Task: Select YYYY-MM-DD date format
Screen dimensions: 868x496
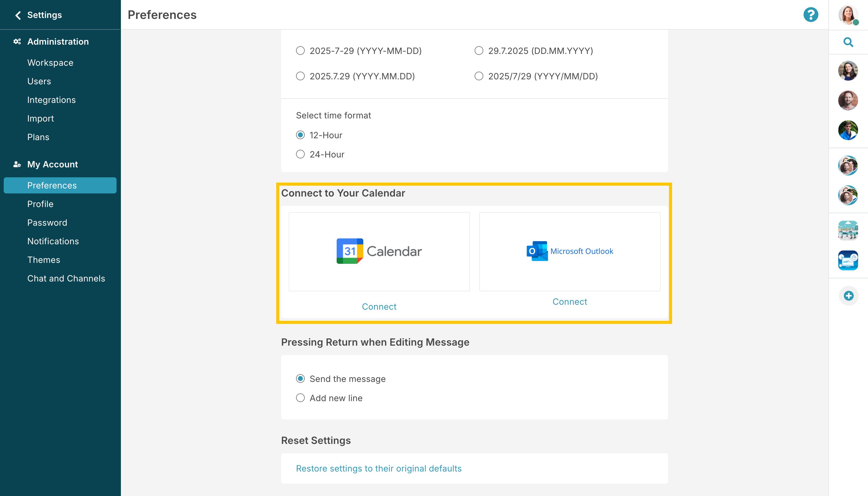Action: tap(300, 51)
